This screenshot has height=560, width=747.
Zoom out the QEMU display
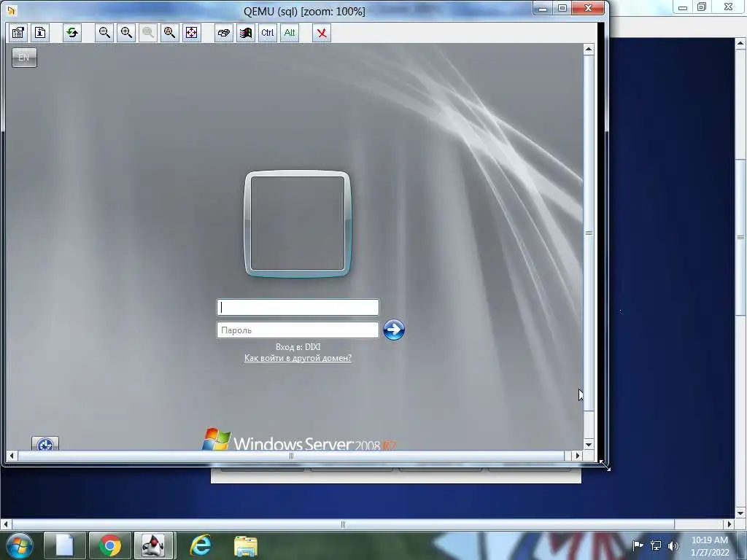(104, 33)
